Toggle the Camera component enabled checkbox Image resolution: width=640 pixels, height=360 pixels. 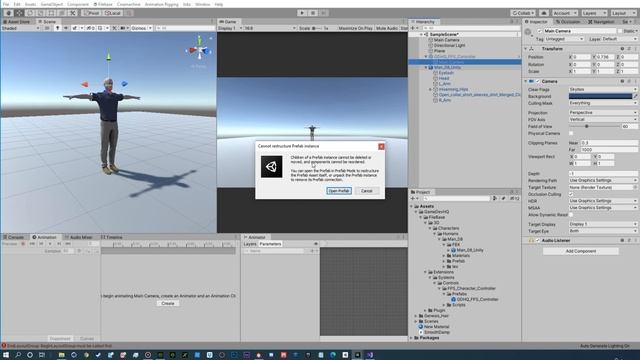pos(538,81)
